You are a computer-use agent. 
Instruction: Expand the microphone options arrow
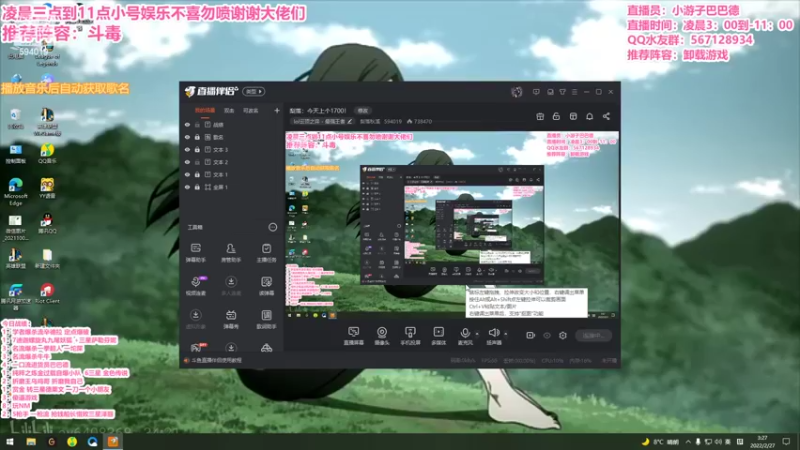[477, 334]
